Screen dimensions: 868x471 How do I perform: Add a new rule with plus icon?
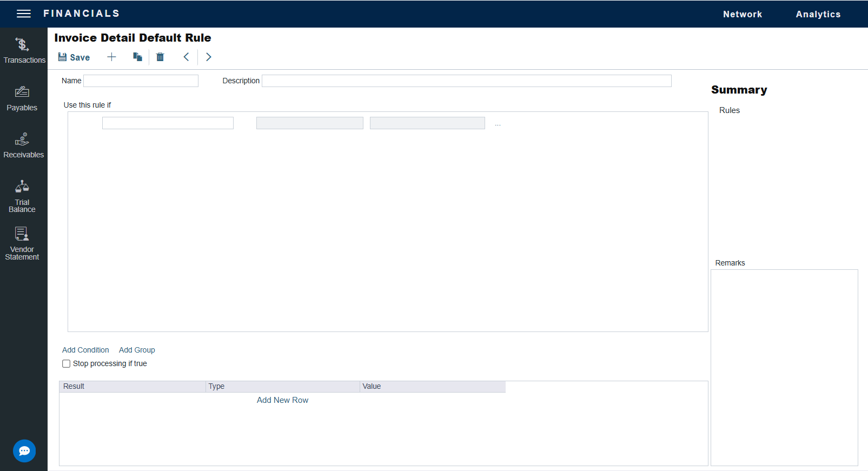[x=111, y=57]
